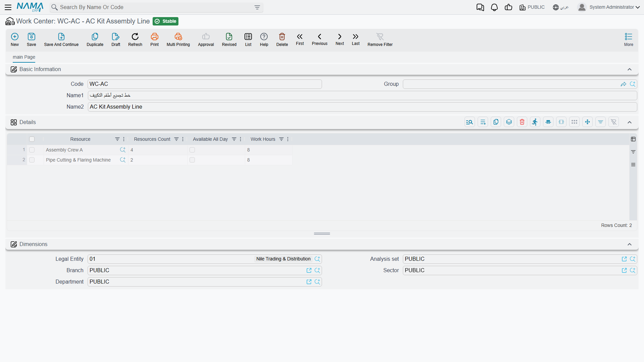Open the grid column layout icon
Viewport: 644px width, 362px height.
pos(633,139)
